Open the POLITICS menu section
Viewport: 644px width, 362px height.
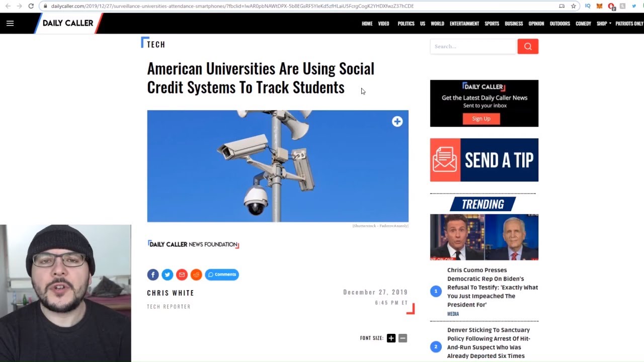tap(406, 24)
